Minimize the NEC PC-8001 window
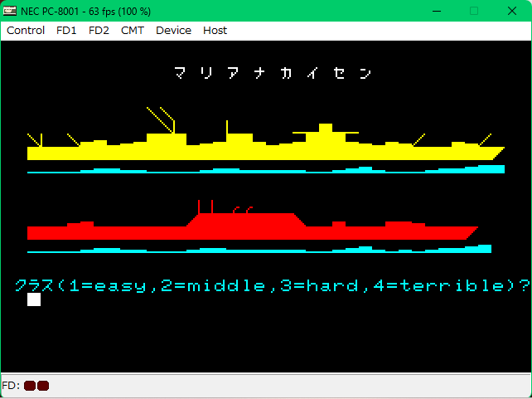The width and height of the screenshot is (532, 399). point(437,12)
